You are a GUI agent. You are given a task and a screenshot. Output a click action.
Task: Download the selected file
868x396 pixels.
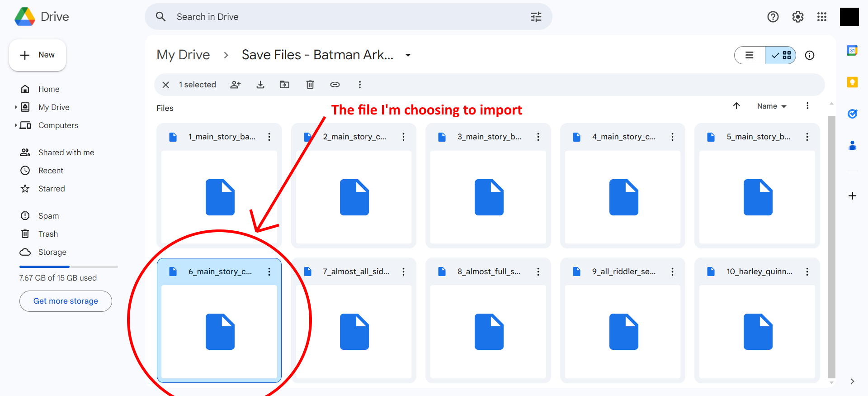pyautogui.click(x=260, y=85)
